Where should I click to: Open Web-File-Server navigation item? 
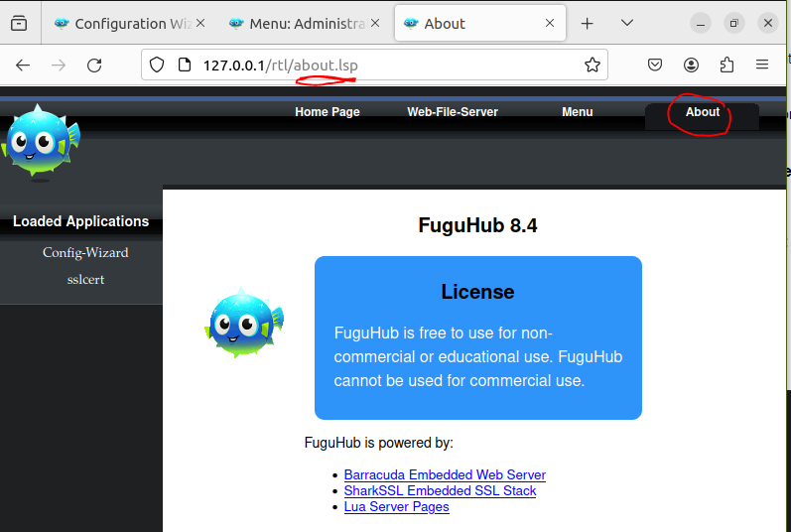(x=453, y=112)
